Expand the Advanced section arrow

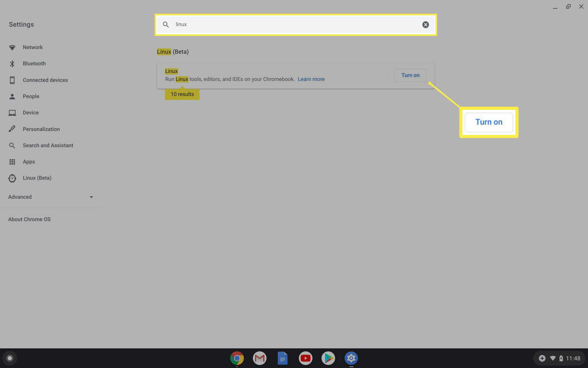91,197
